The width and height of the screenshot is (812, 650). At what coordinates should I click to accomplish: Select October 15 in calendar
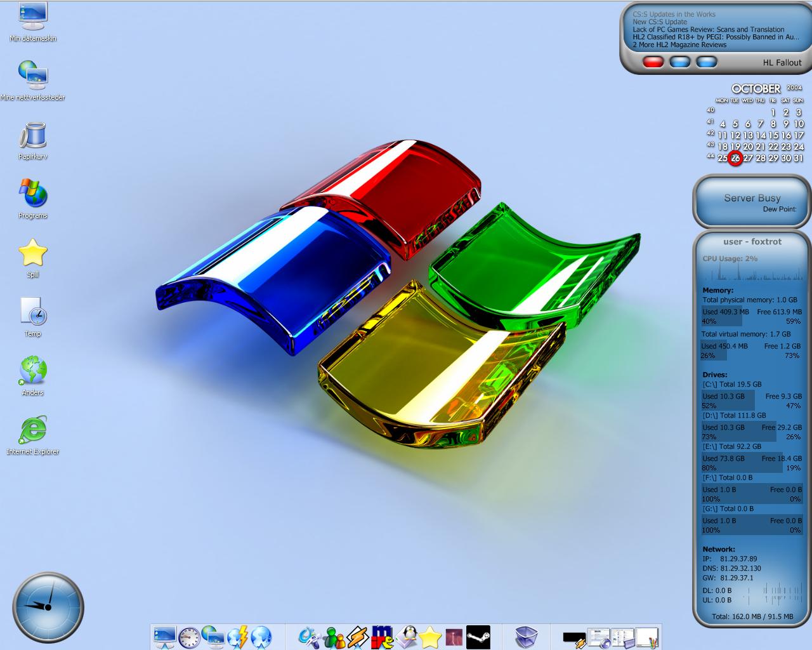click(x=773, y=135)
